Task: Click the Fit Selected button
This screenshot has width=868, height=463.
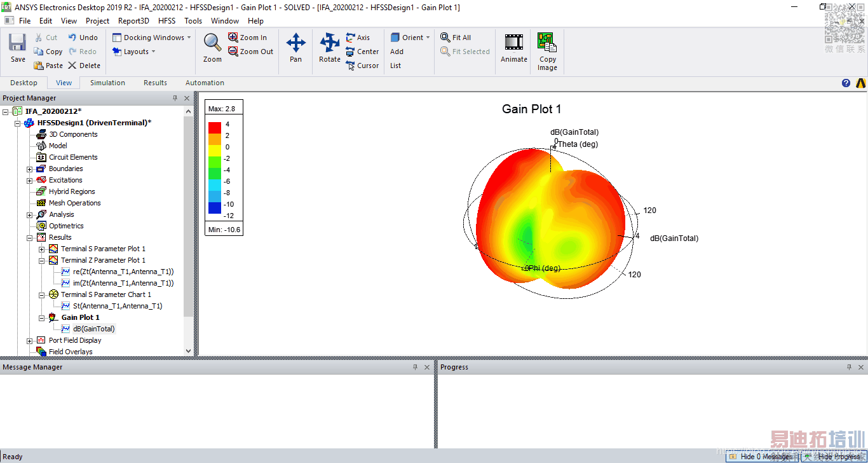Action: pyautogui.click(x=465, y=52)
